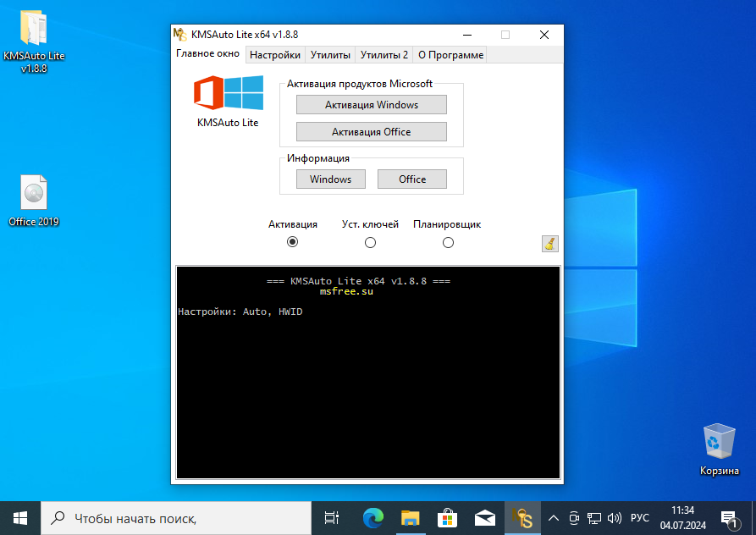
Task: Open KMSAuto Lite from the taskbar
Action: 523,517
